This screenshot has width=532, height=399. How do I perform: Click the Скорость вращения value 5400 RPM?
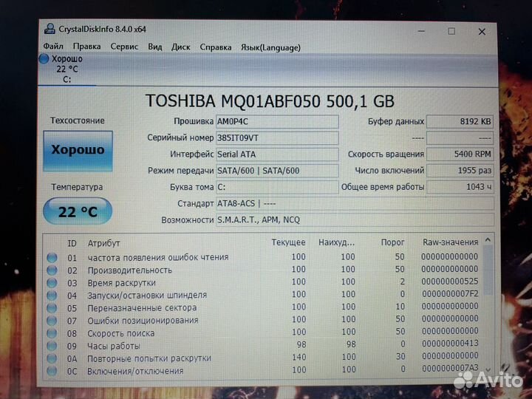(x=460, y=154)
